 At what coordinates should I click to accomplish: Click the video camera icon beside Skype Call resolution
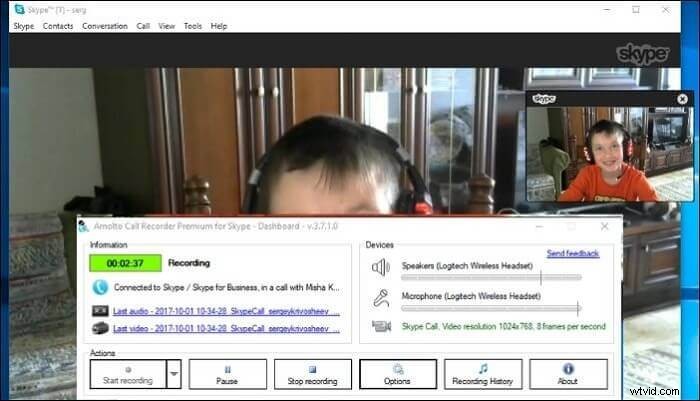click(x=381, y=326)
